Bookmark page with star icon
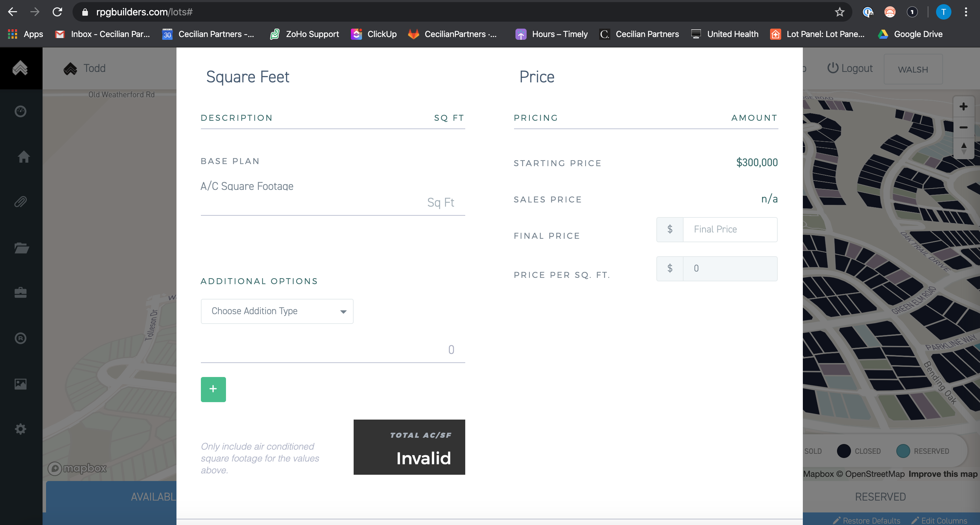The width and height of the screenshot is (980, 525). coord(839,12)
